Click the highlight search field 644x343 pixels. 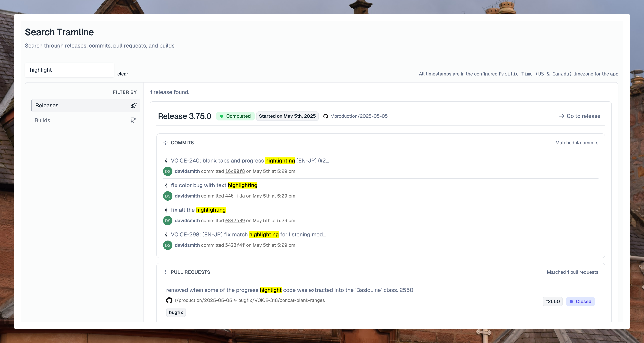click(70, 70)
